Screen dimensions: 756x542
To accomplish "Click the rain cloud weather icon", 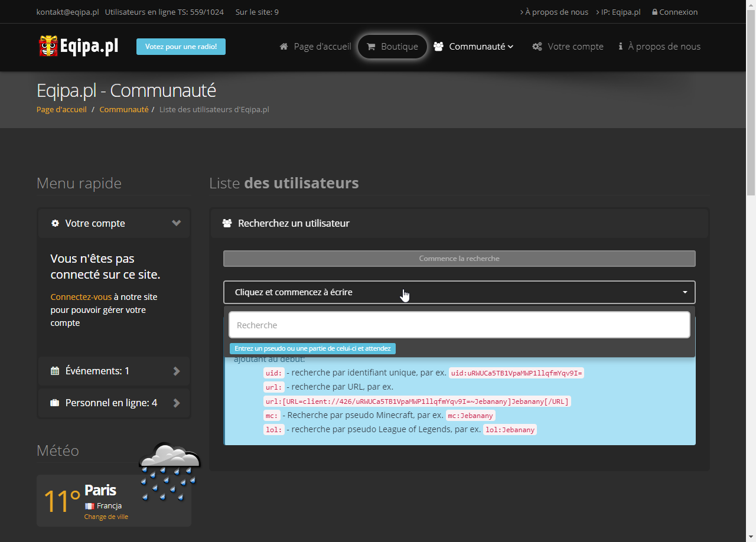I will pos(170,471).
